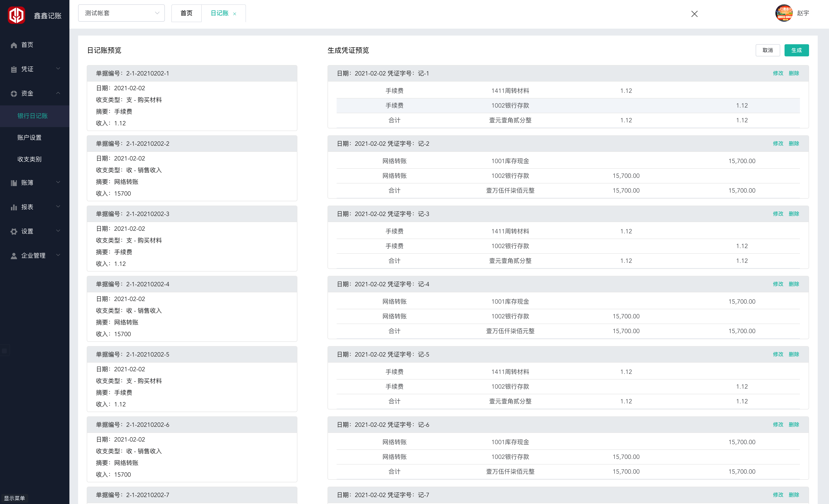Click the 显示菜单 label at bottom left
Image resolution: width=829 pixels, height=504 pixels.
pyautogui.click(x=14, y=498)
